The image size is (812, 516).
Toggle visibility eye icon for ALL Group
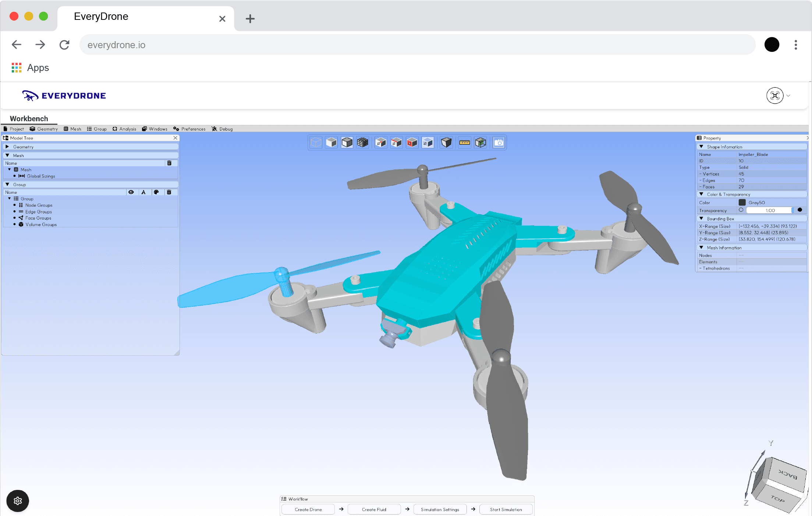130,192
